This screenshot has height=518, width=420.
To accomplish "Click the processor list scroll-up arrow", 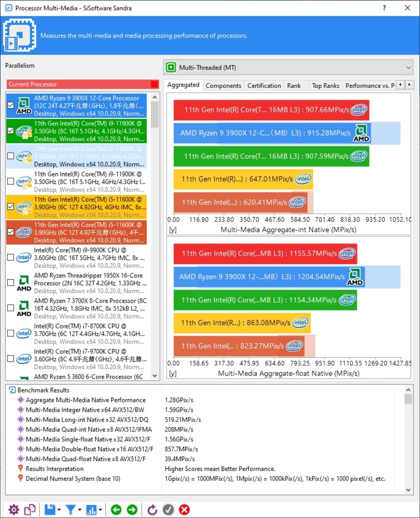I will pos(154,97).
